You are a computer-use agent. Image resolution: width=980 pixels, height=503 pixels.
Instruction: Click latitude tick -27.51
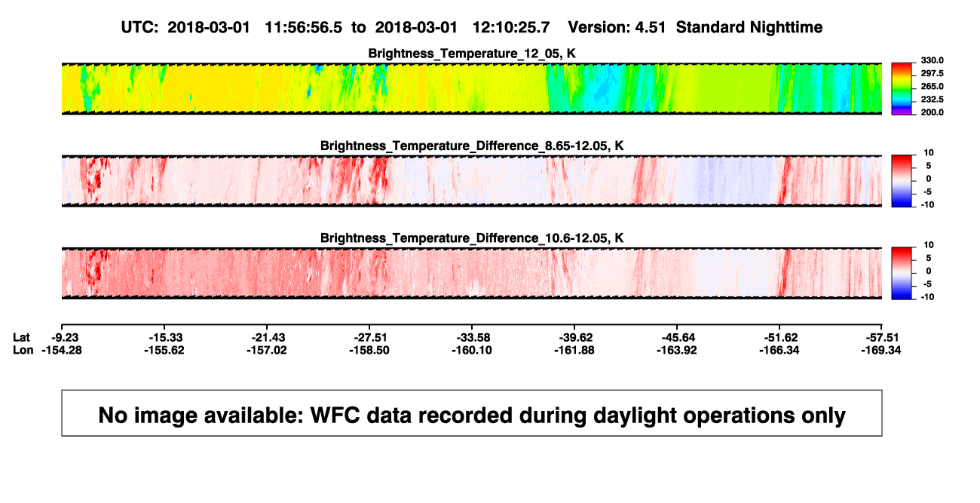[x=371, y=337]
